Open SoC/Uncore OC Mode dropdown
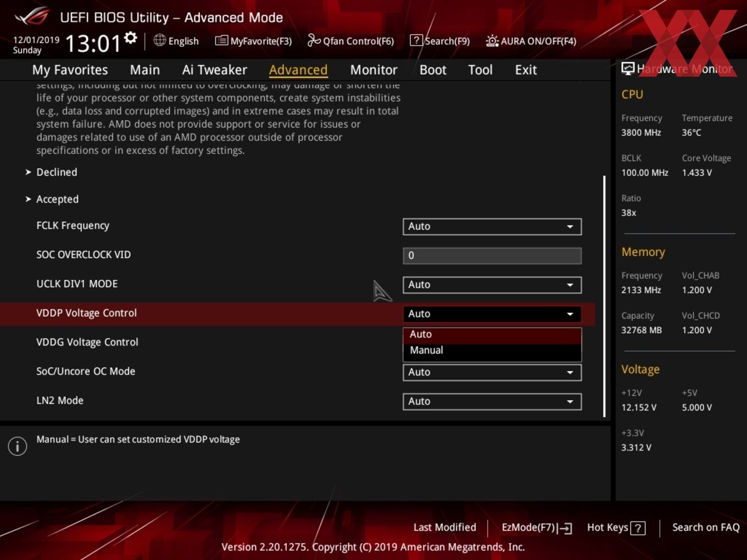Screen dimensions: 747x560 (492, 372)
